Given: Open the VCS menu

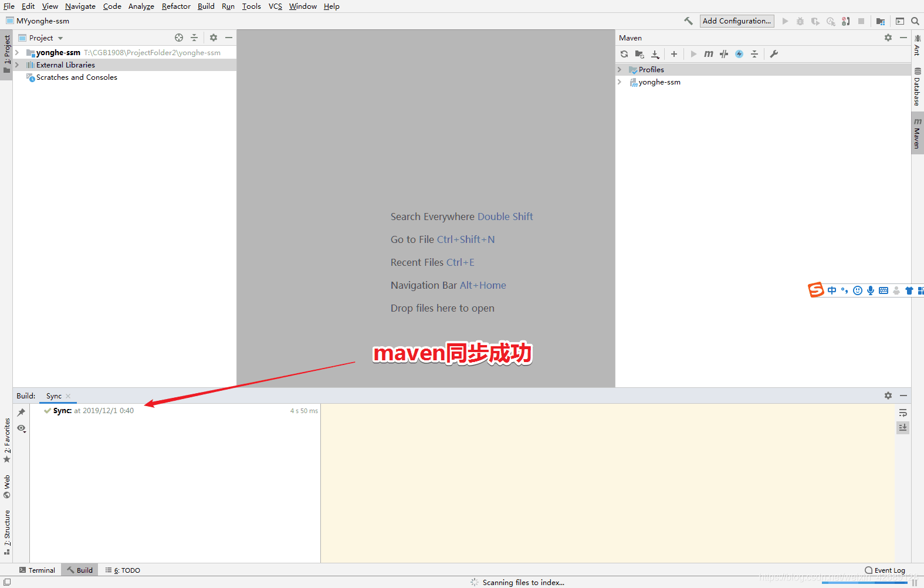Looking at the screenshot, I should (275, 6).
